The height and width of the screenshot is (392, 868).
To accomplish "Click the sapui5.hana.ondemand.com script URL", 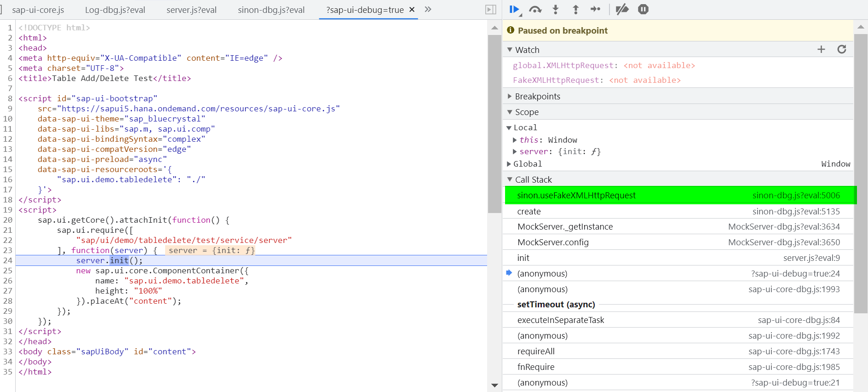I will (198, 109).
